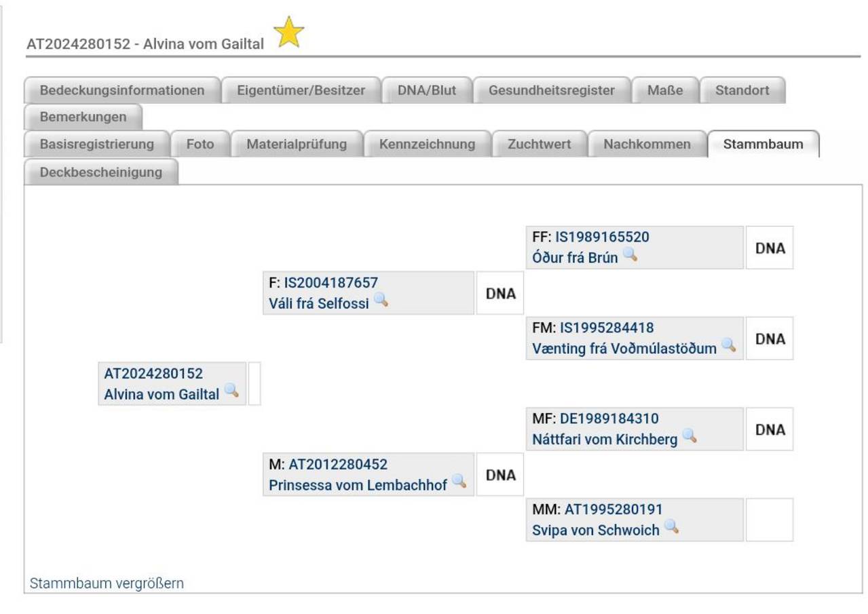868x614 pixels.
Task: Click Stammbaum vergrößern link
Action: coord(107,583)
